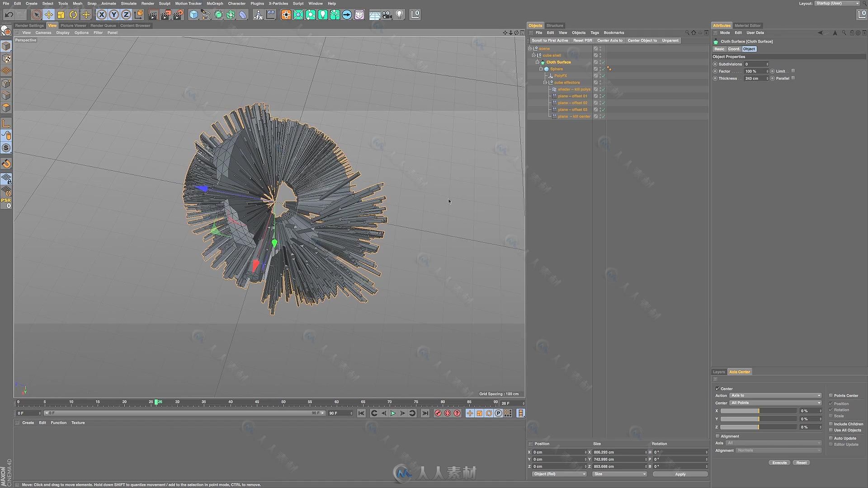Screen dimensions: 868x488
Task: Click the Unparent button
Action: tap(670, 40)
